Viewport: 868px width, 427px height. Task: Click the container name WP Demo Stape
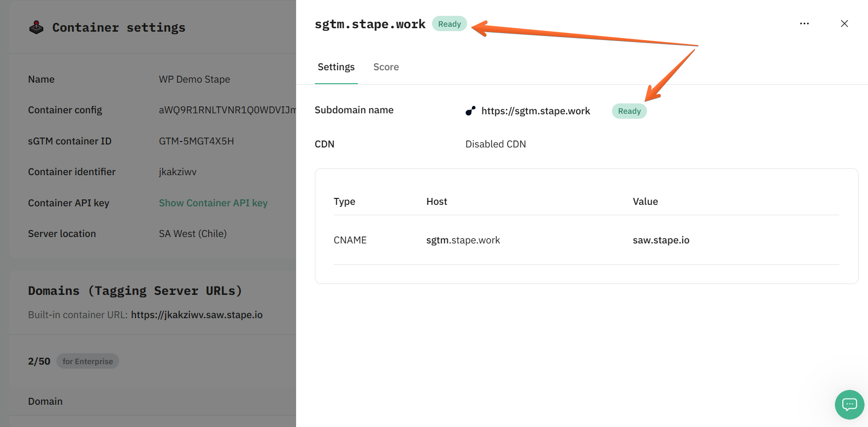coord(194,79)
